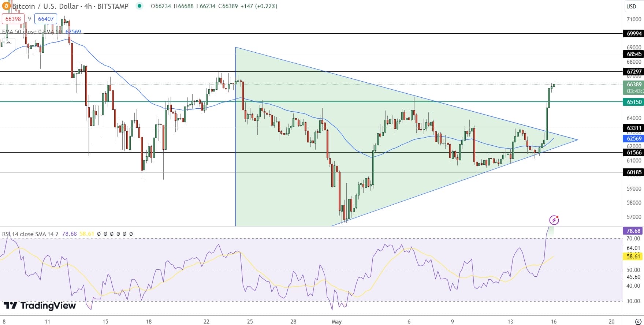644x325 pixels.
Task: Click the current price 66389 label
Action: [x=634, y=85]
